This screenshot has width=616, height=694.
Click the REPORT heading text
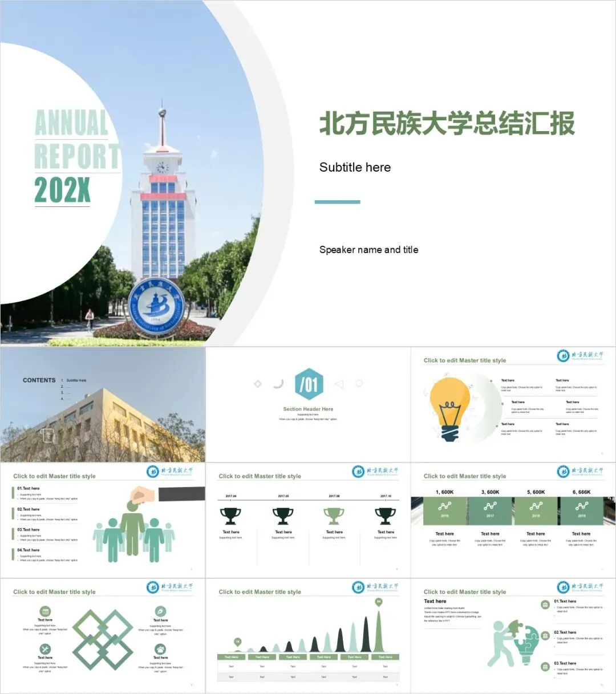coord(77,156)
